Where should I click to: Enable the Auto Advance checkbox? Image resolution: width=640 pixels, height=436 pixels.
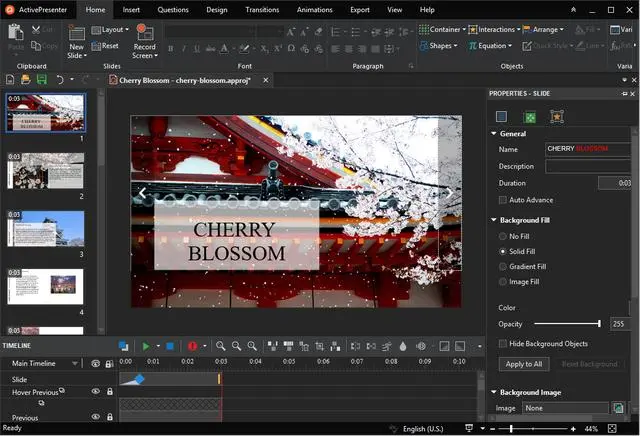click(x=503, y=200)
